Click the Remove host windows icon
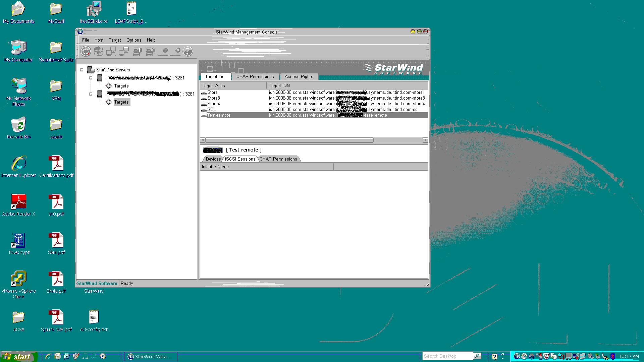Screen dimensions: 644x362 124,51
